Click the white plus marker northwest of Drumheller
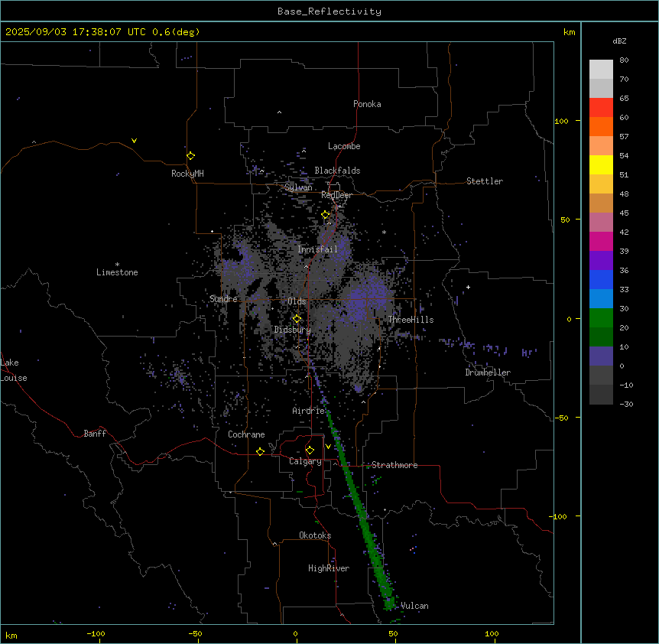Screen dimensions: 659x644 468,287
